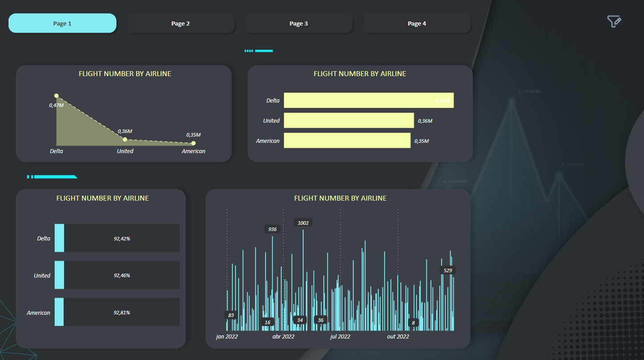Screen dimensions: 644x360
Task: Click the United label beside the yellow bar
Action: pyautogui.click(x=271, y=121)
